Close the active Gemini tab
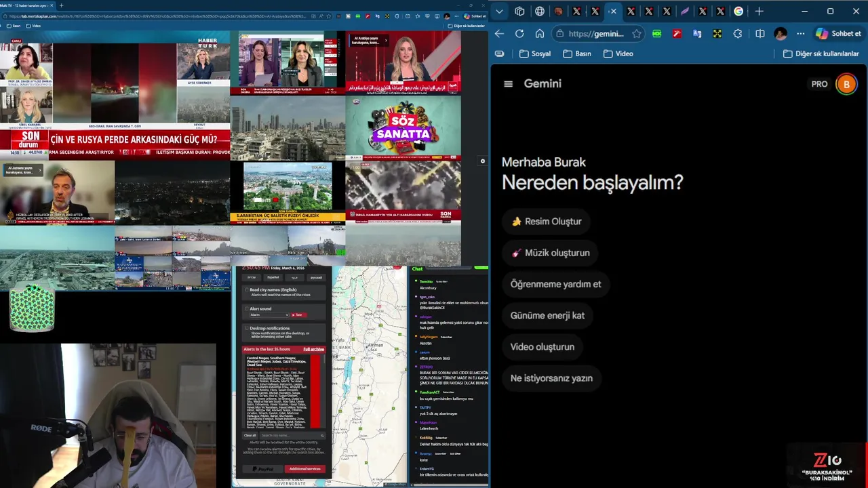Screen dimensions: 868x488 click(612, 11)
